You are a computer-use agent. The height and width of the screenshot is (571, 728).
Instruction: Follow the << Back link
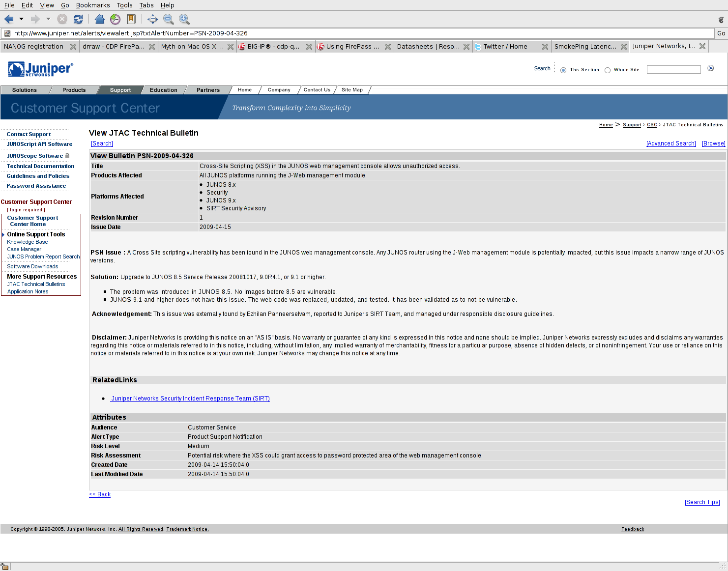100,494
